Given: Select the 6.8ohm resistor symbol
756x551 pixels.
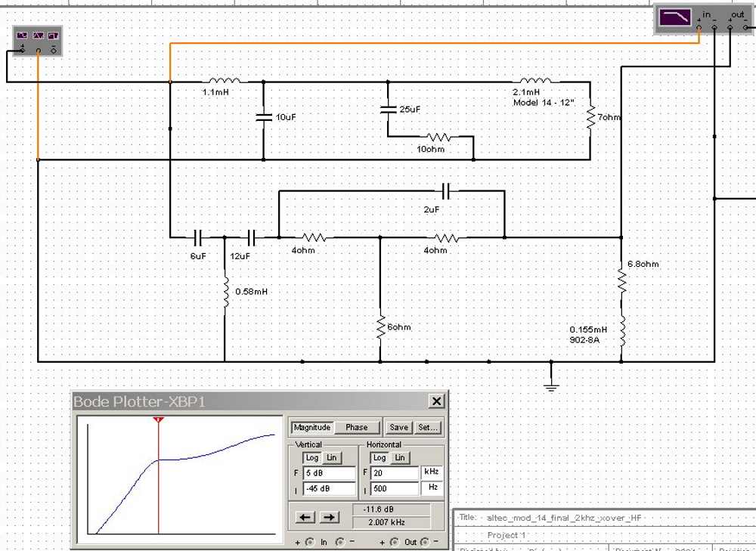Looking at the screenshot, I should pyautogui.click(x=621, y=281).
